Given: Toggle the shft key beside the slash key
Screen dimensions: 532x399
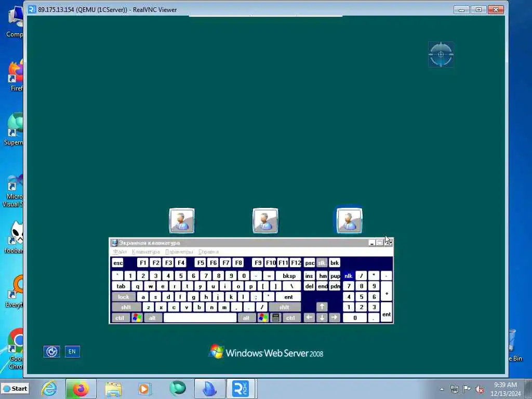Looking at the screenshot, I should tap(285, 307).
